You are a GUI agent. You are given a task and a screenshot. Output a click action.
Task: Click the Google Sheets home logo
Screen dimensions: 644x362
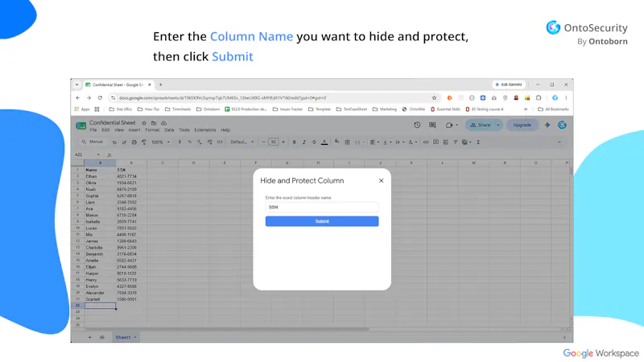click(81, 126)
